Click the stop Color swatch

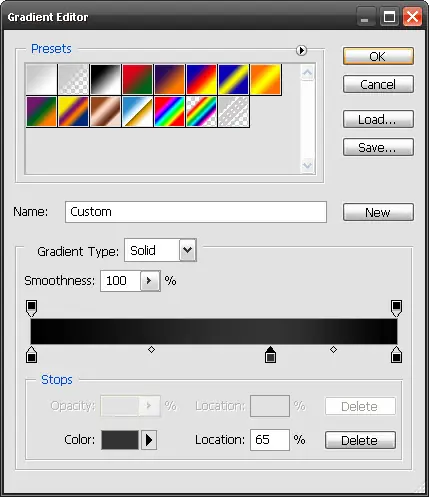coord(120,440)
